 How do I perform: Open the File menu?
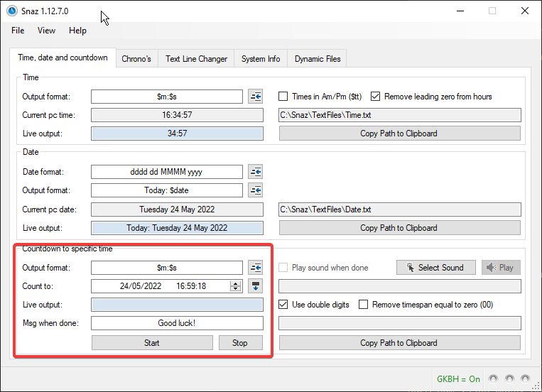tap(18, 31)
